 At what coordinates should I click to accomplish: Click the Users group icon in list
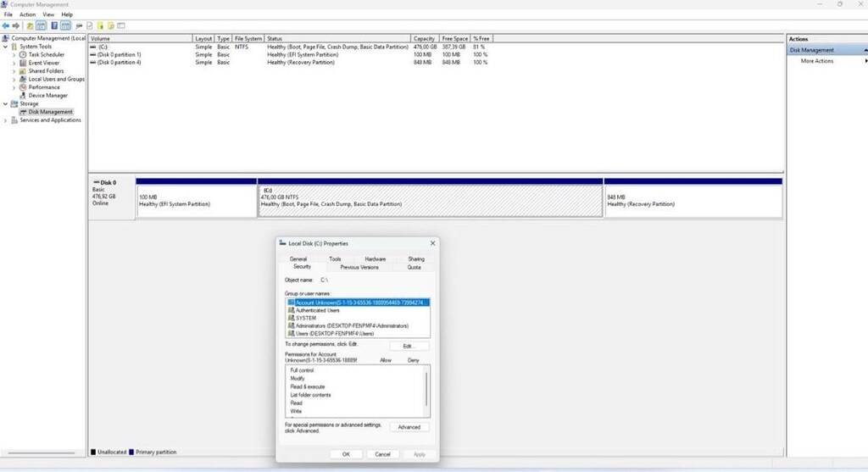pyautogui.click(x=292, y=334)
